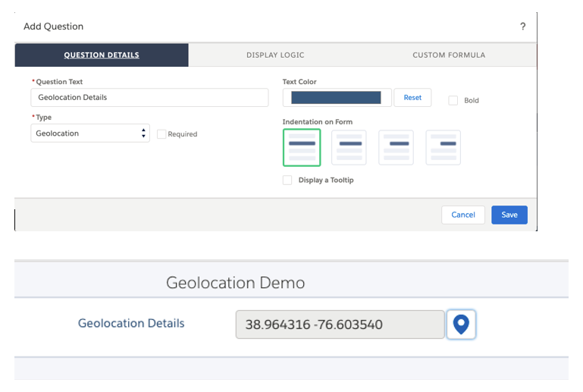
Task: Click the Indentation on Form label
Action: [318, 121]
